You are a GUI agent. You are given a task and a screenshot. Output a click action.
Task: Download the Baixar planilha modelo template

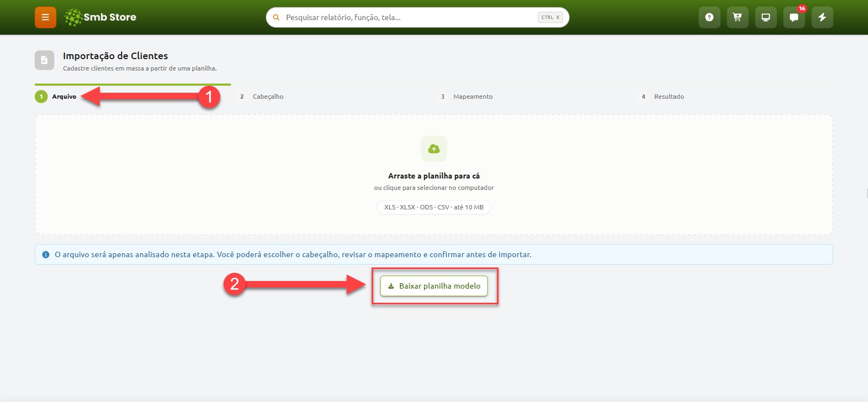coord(434,286)
